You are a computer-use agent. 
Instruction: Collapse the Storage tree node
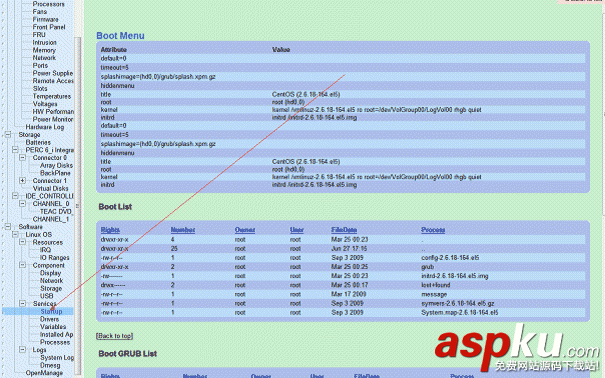pos(8,135)
